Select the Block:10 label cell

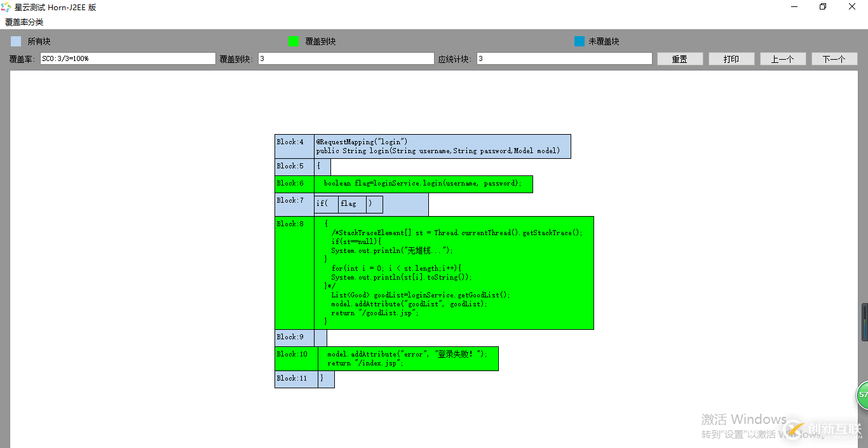point(296,358)
